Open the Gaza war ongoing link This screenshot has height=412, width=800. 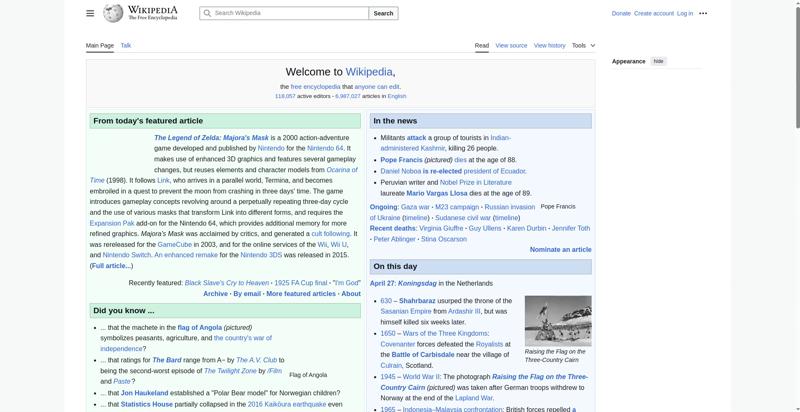(x=415, y=207)
